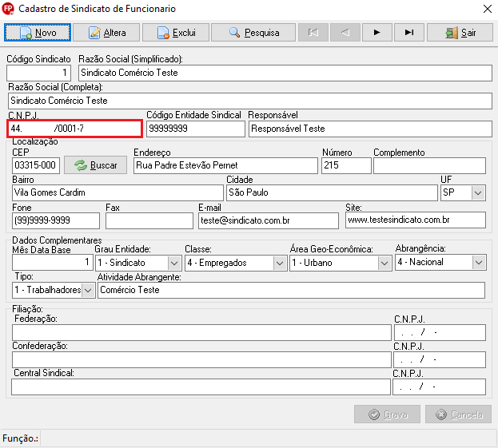
Task: Open the Abrangência dropdown
Action: click(x=479, y=263)
